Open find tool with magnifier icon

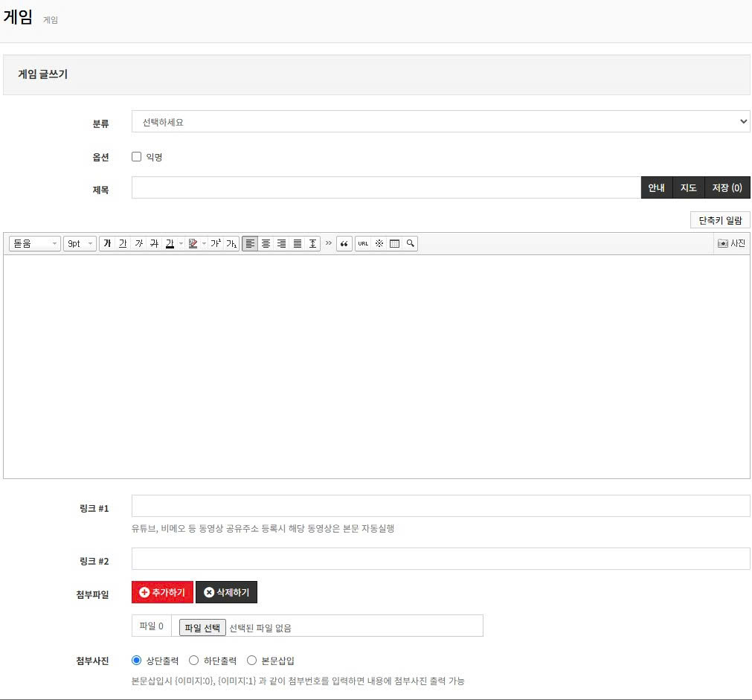[x=410, y=244]
